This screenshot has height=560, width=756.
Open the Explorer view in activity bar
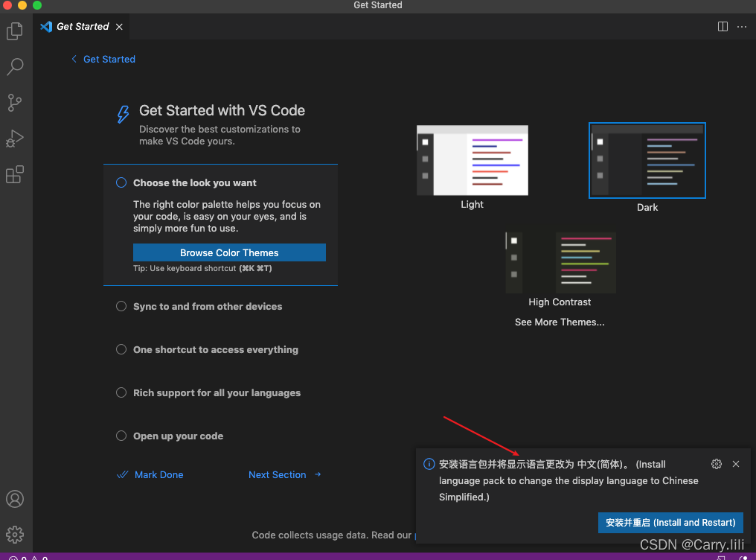(x=15, y=31)
